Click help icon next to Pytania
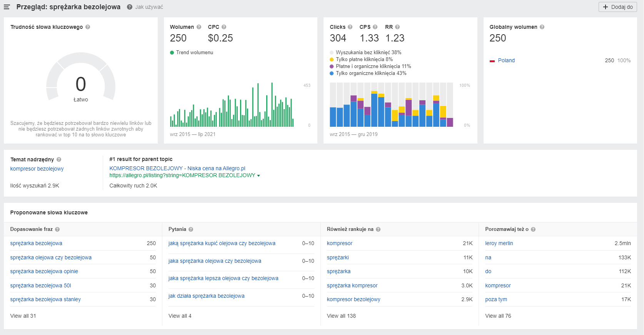Viewport: 644px width, 335px height. [191, 229]
